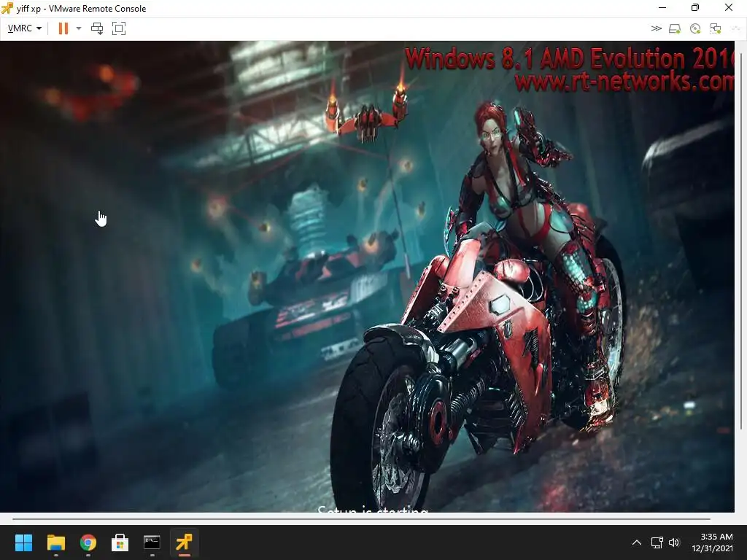
Task: Expand the power options arrow beside pause
Action: [79, 28]
